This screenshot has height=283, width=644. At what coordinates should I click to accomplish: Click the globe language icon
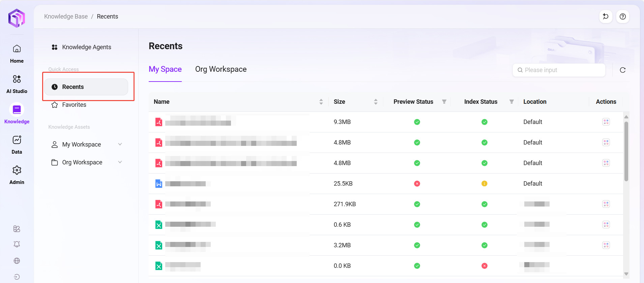17,261
